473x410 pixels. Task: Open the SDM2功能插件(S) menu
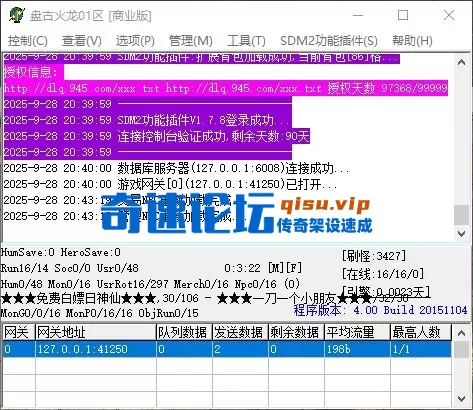(329, 41)
